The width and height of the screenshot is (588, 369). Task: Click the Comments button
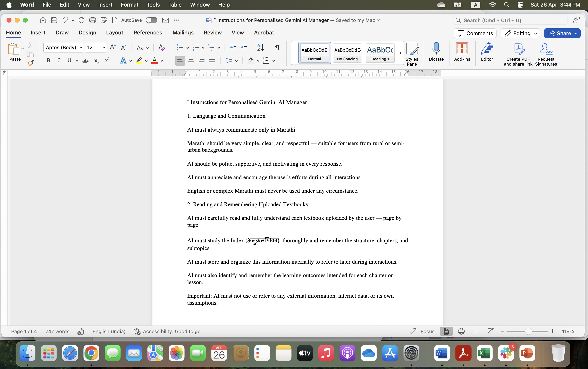click(x=475, y=33)
